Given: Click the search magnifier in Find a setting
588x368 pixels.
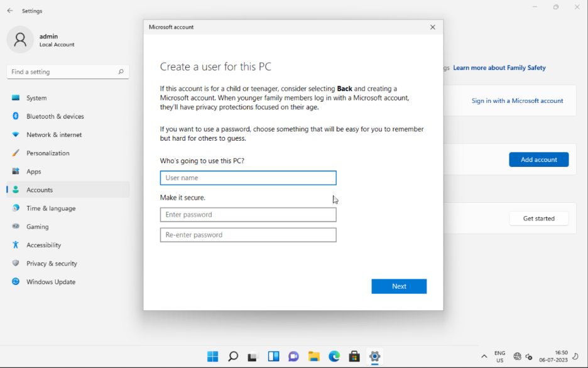Looking at the screenshot, I should point(121,72).
